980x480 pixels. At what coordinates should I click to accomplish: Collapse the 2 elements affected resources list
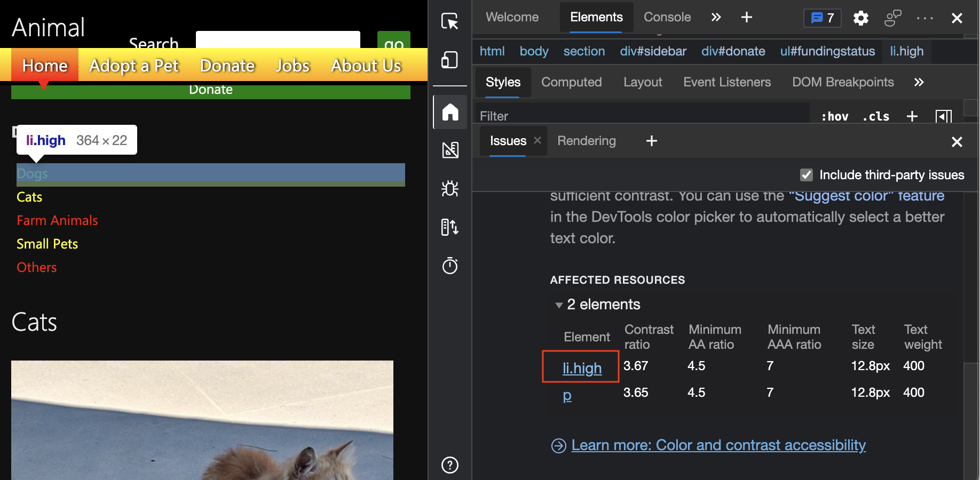[559, 305]
